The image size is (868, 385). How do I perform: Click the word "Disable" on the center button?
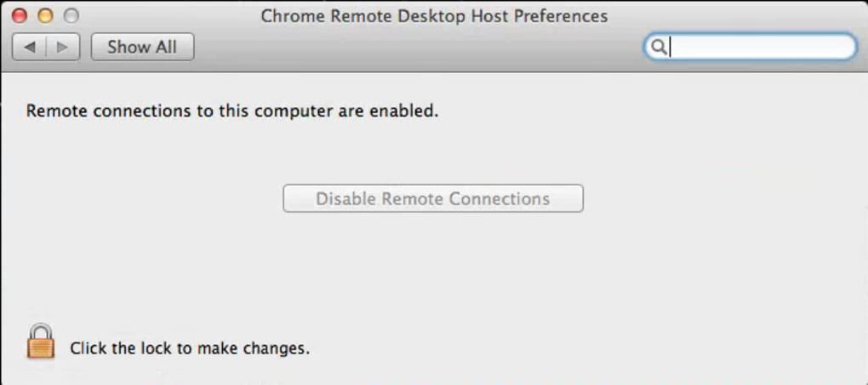346,199
